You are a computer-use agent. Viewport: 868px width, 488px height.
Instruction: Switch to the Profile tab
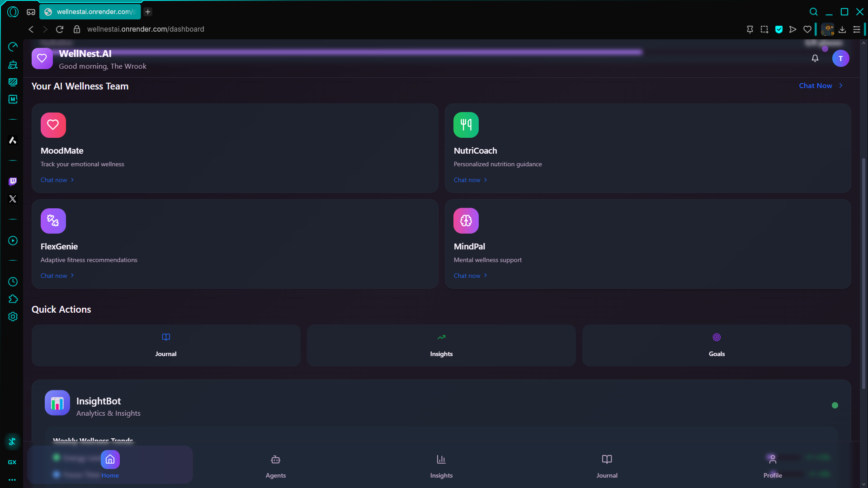pyautogui.click(x=772, y=465)
